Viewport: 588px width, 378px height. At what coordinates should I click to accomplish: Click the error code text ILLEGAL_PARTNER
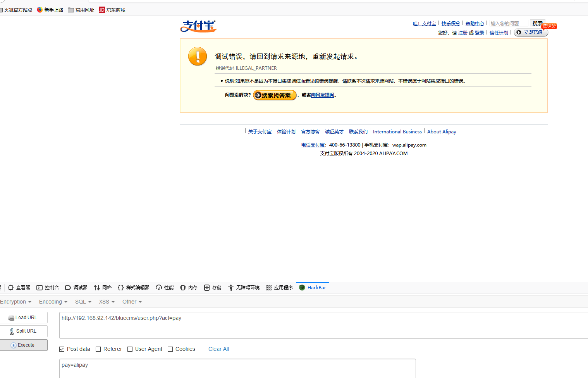(x=256, y=68)
